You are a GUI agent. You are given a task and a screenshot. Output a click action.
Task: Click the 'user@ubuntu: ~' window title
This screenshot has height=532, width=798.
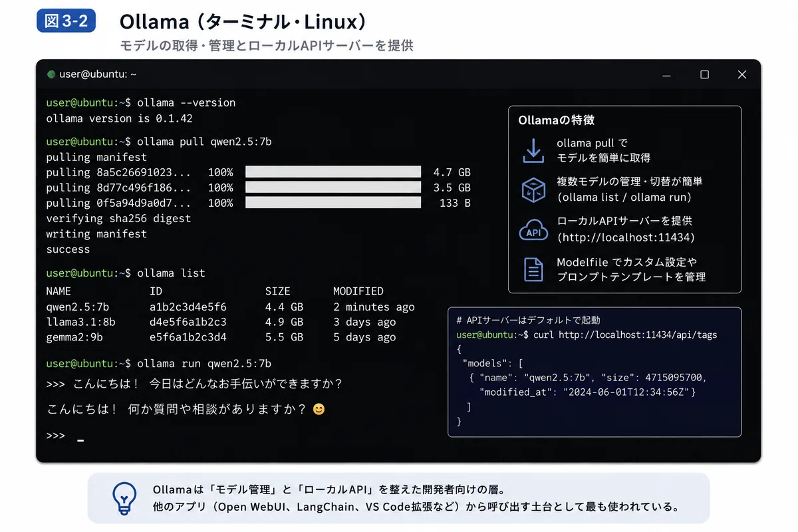pyautogui.click(x=98, y=74)
